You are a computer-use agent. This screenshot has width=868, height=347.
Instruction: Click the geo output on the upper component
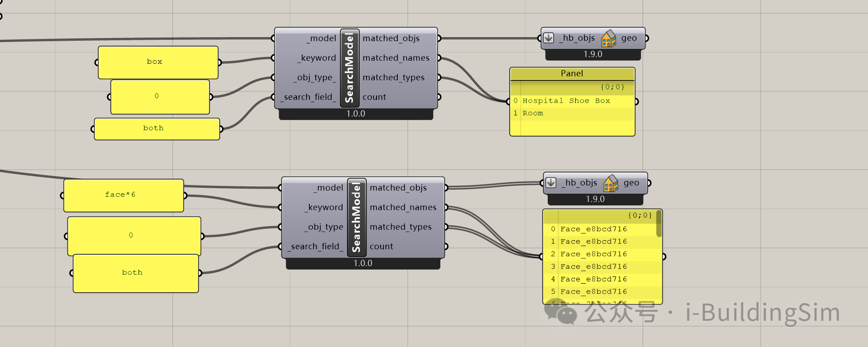point(629,38)
